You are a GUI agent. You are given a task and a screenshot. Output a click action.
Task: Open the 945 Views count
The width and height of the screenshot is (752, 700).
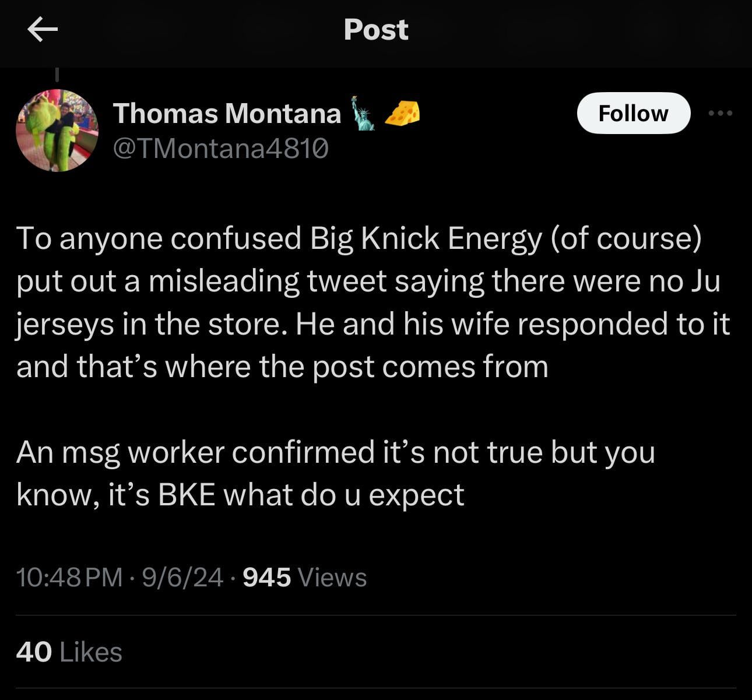tap(304, 578)
